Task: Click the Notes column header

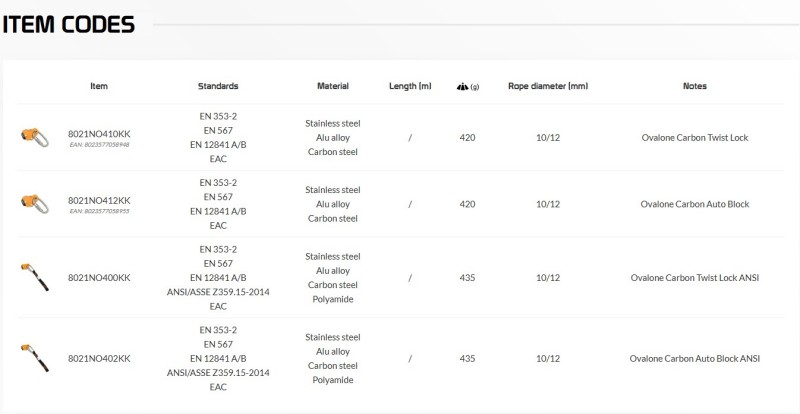Action: (x=694, y=86)
